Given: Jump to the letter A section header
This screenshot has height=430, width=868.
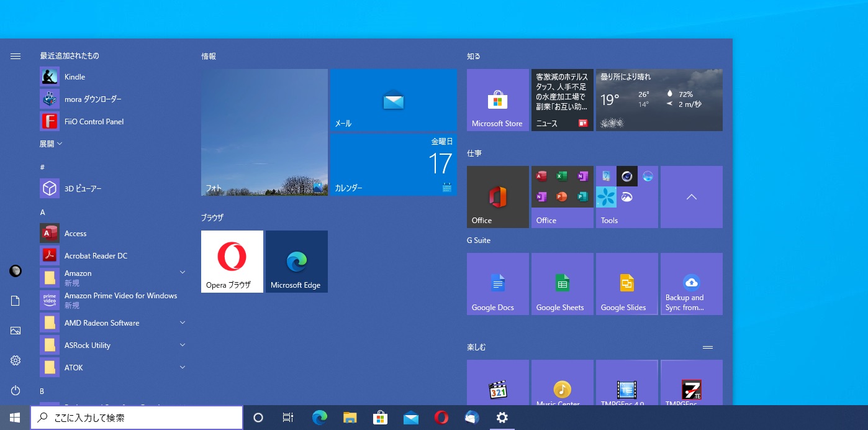Looking at the screenshot, I should click(x=43, y=213).
